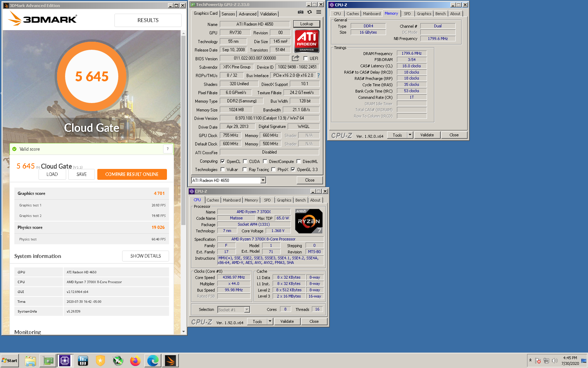Open the Socket #1 selection dropdown
This screenshot has height=368, width=588.
pos(247,309)
